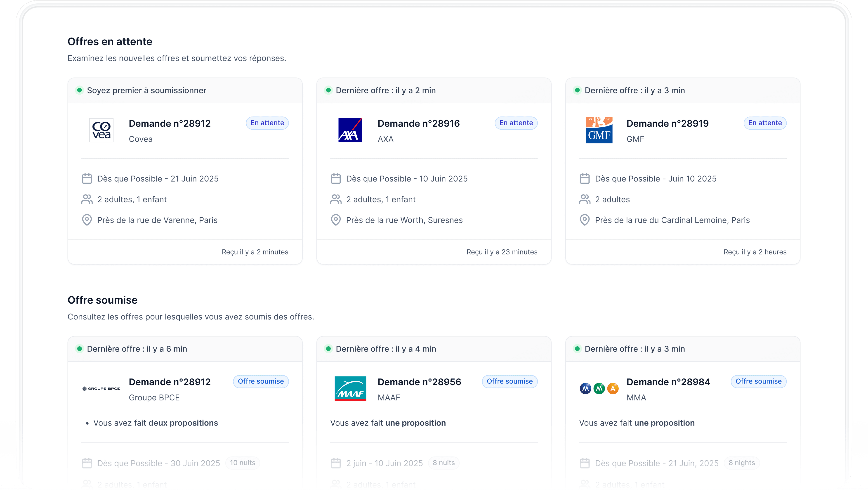
Task: Click Vous avez fait une proposition in MAAF card
Action: click(x=388, y=423)
